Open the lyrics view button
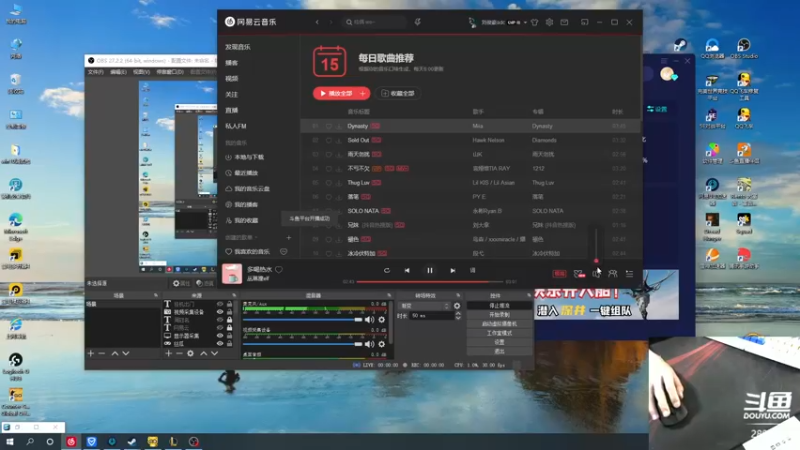Screen dimensions: 800x450 point(472,270)
